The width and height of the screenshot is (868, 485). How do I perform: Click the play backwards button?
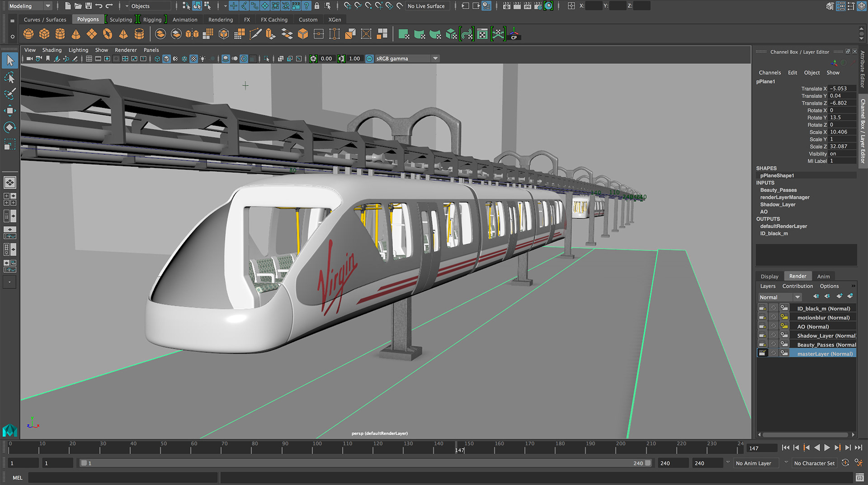(x=816, y=447)
